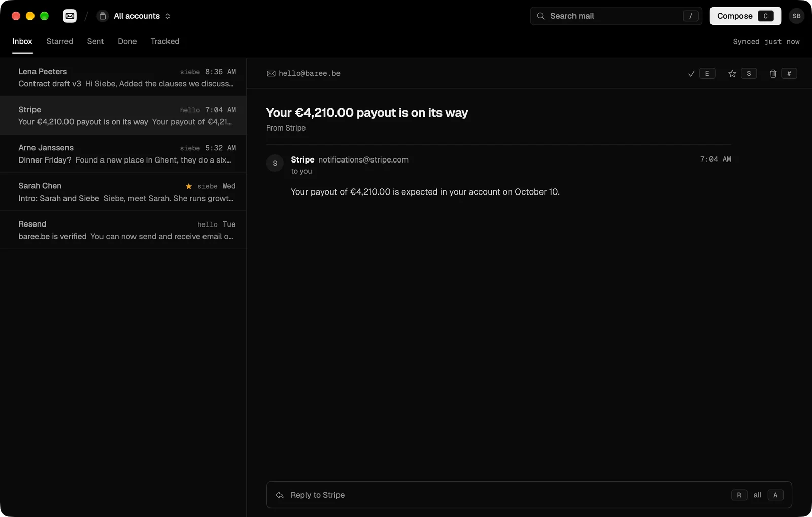
Task: Switch to the Inbox tab
Action: pos(22,42)
